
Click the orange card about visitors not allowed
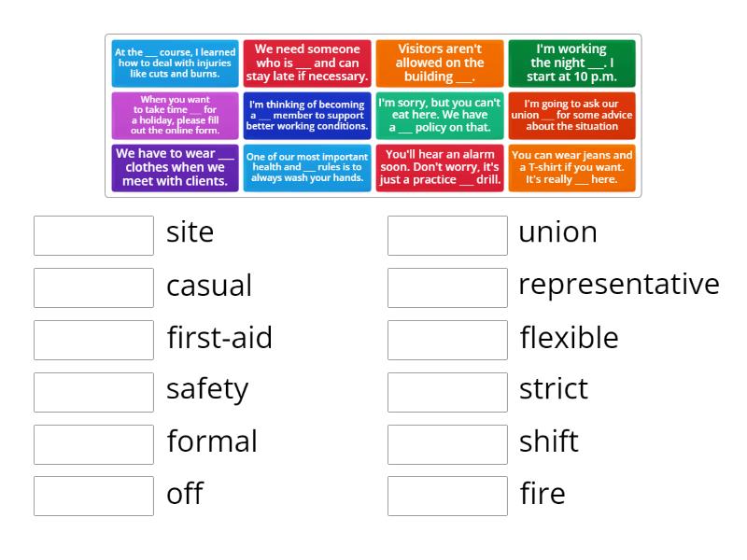point(439,63)
